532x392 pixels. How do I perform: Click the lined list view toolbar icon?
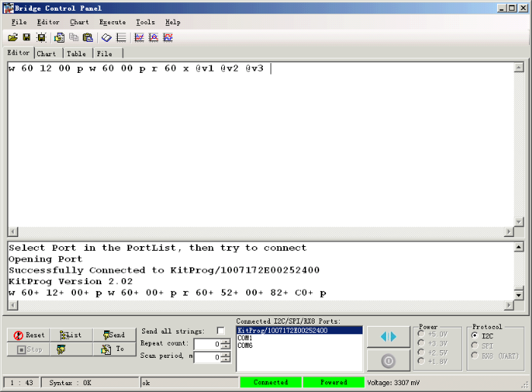[x=121, y=37]
